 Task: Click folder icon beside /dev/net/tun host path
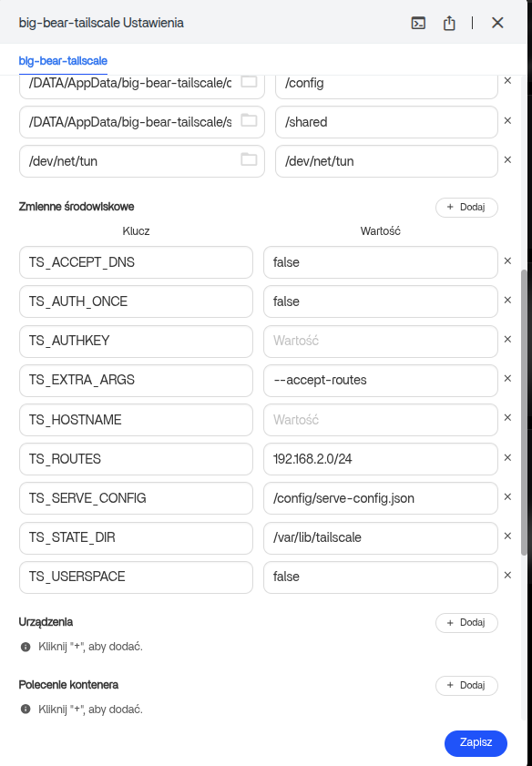pos(249,159)
